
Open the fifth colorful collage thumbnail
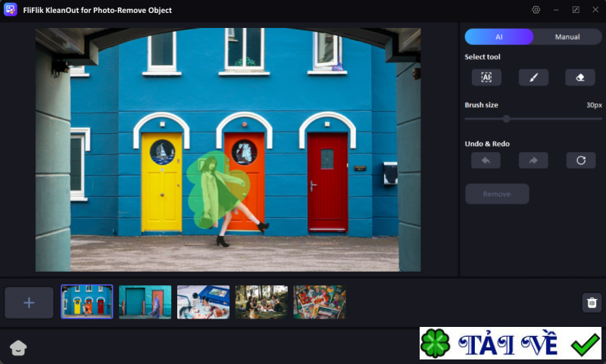(320, 302)
